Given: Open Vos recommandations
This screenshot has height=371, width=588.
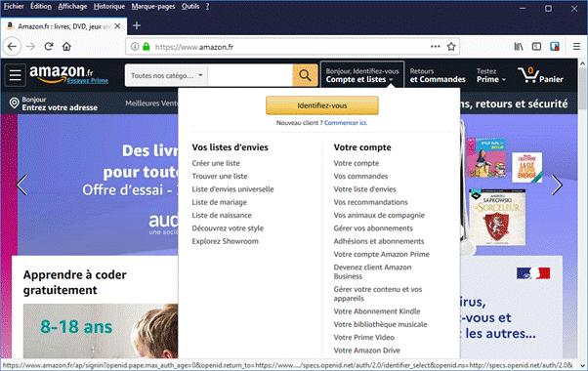Looking at the screenshot, I should [370, 202].
